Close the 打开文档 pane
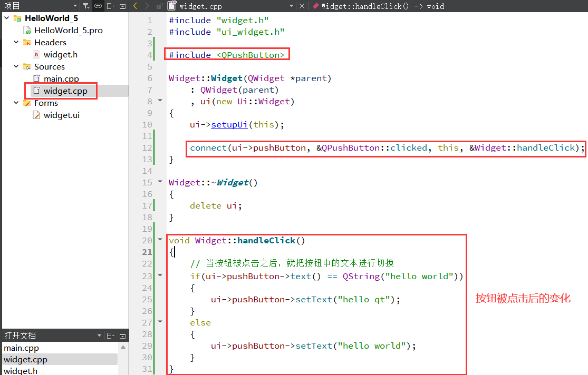Image resolution: width=588 pixels, height=375 pixels. pyautogui.click(x=123, y=336)
